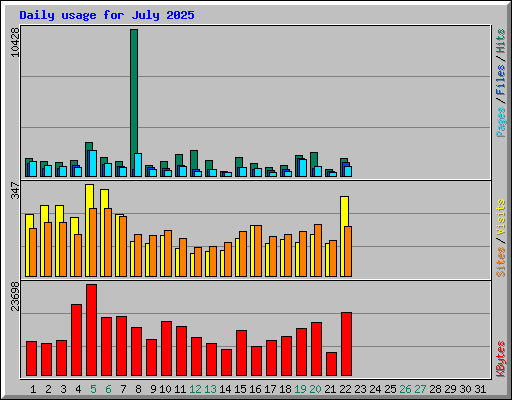Click day label 26 on the x-axis
The width and height of the screenshot is (512, 400).
pos(405,389)
